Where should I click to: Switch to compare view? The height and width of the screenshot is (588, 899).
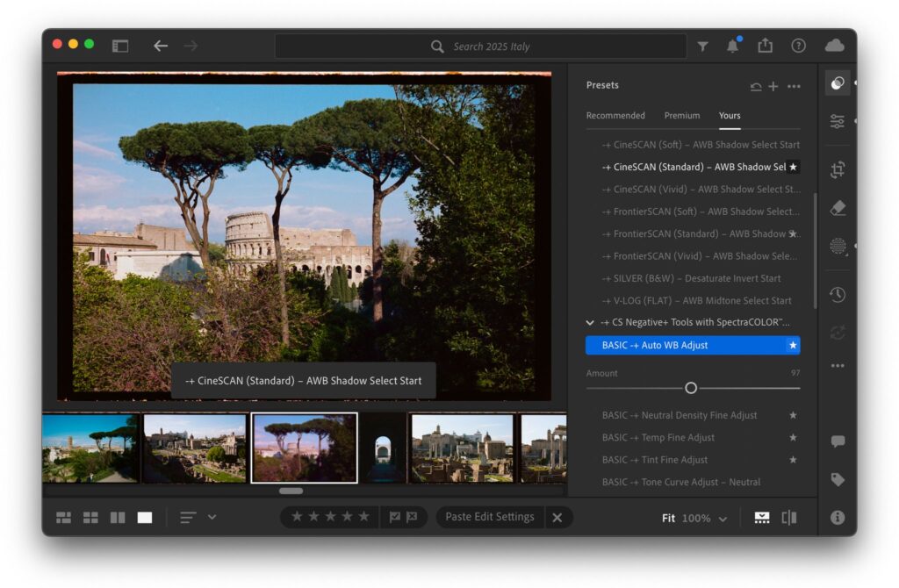118,518
